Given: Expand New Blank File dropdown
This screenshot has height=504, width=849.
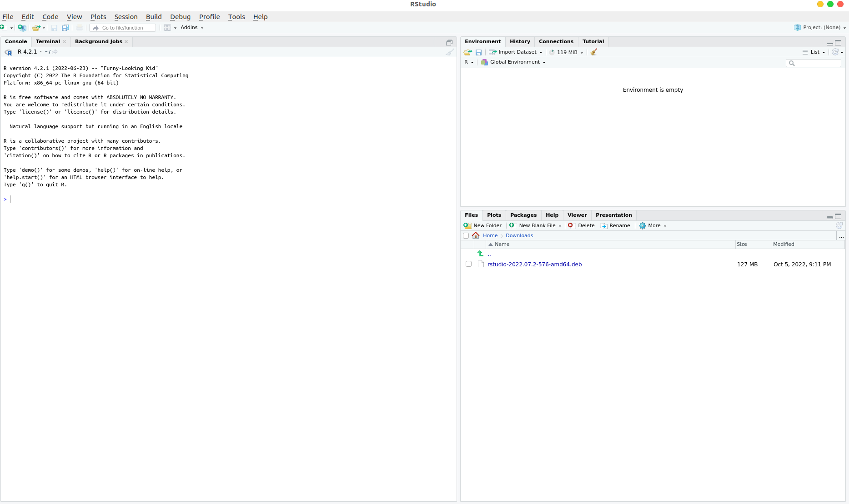Looking at the screenshot, I should [x=560, y=226].
